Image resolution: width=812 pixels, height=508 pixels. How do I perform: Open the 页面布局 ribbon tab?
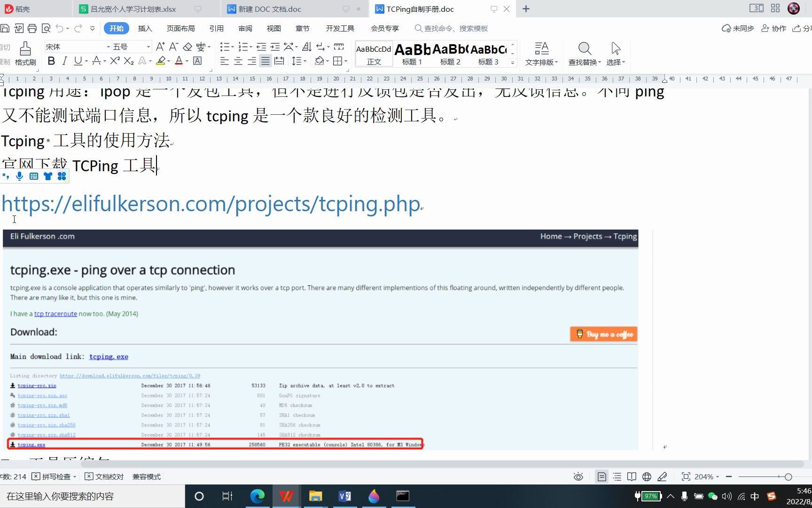[x=181, y=28]
